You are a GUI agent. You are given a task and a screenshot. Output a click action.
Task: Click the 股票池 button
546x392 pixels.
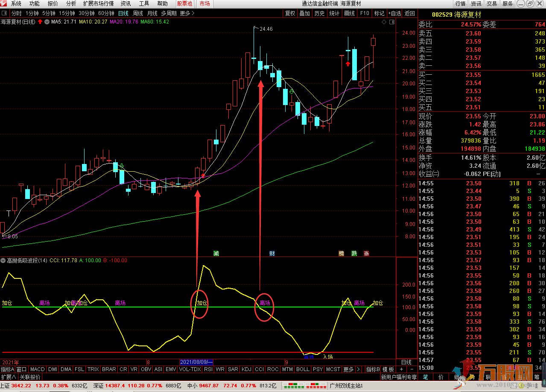(x=185, y=3)
